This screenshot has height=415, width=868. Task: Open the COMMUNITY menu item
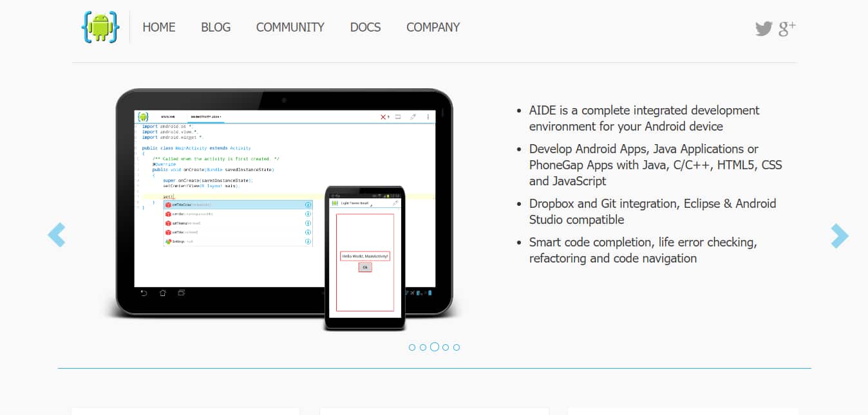[290, 28]
